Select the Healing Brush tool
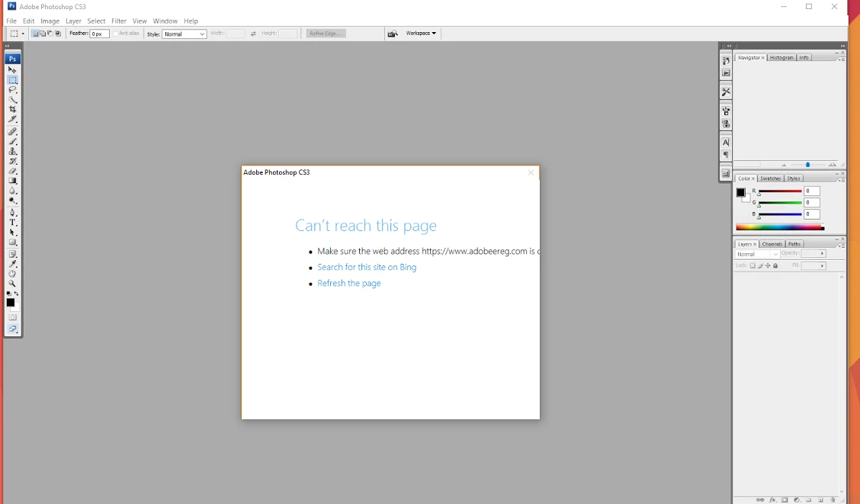This screenshot has height=504, width=860. tap(12, 132)
